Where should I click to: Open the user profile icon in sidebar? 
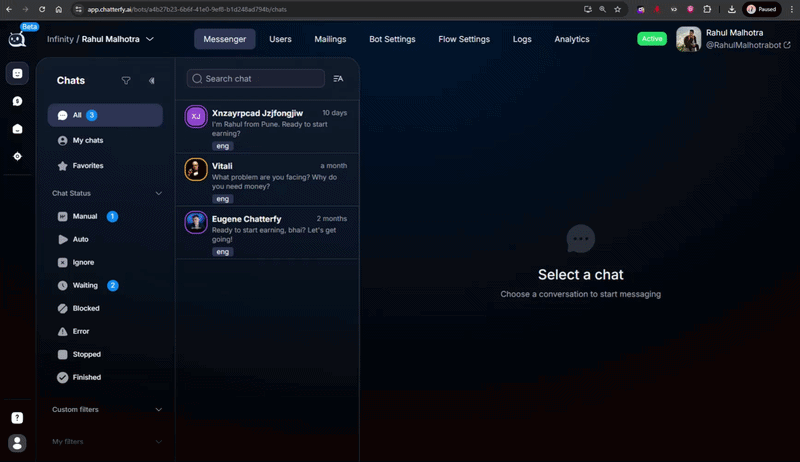[17, 443]
